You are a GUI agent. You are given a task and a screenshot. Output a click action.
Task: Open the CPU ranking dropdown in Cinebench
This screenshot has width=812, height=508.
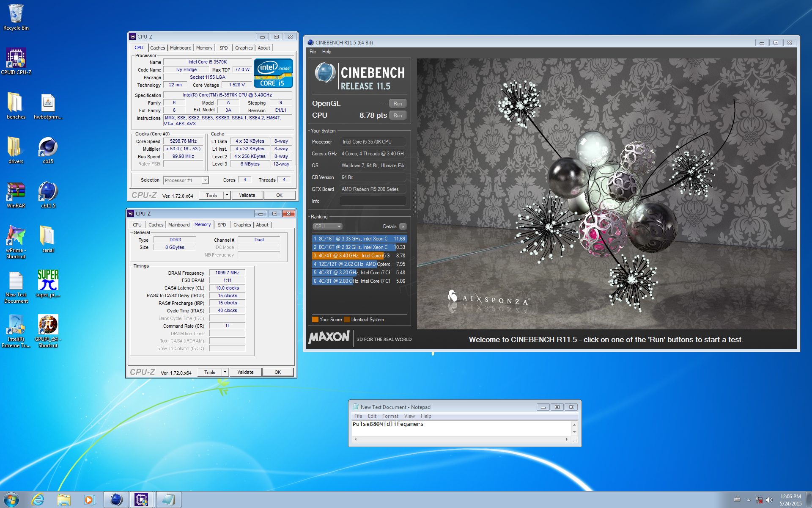[x=327, y=226]
